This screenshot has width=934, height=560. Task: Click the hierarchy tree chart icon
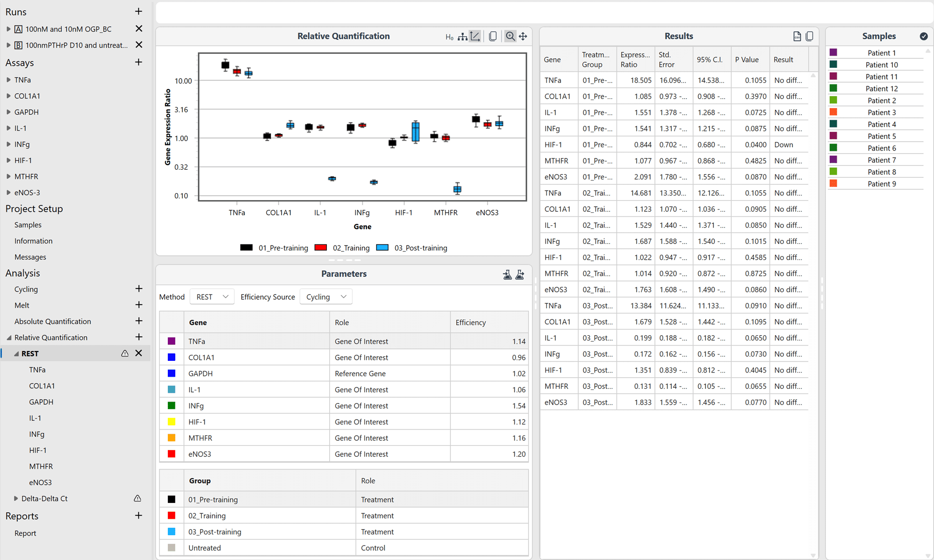click(462, 36)
